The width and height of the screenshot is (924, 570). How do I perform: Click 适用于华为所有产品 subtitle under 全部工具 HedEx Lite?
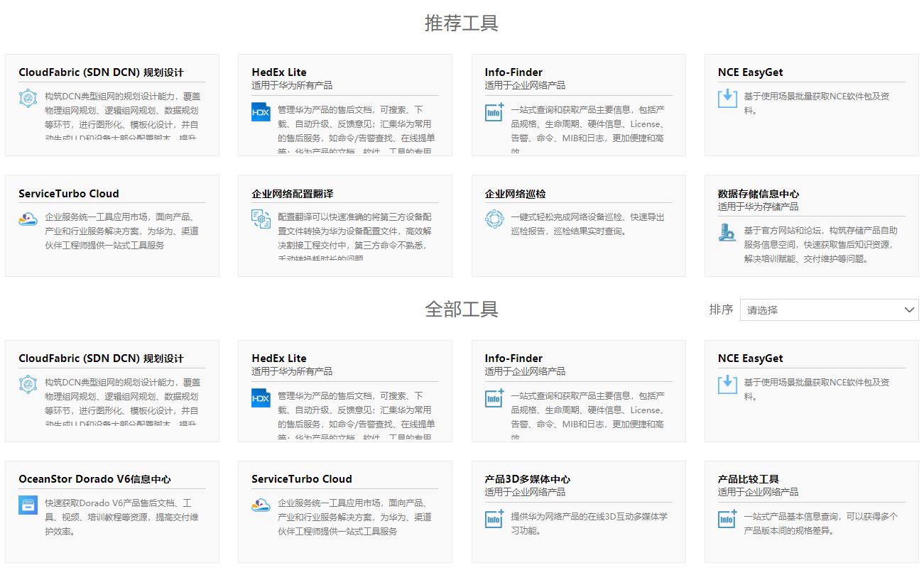pyautogui.click(x=292, y=371)
